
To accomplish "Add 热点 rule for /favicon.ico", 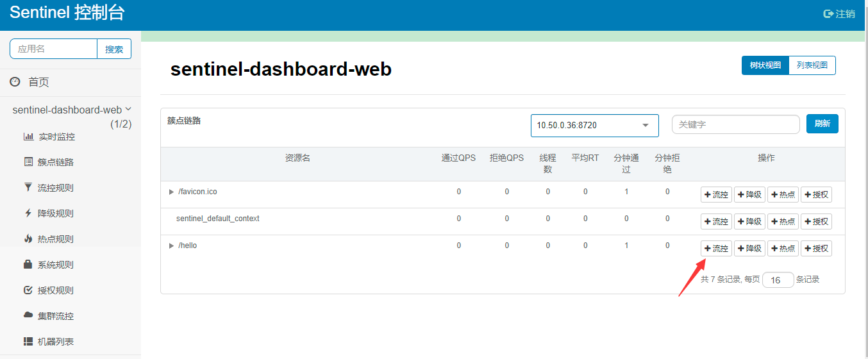I will (783, 195).
